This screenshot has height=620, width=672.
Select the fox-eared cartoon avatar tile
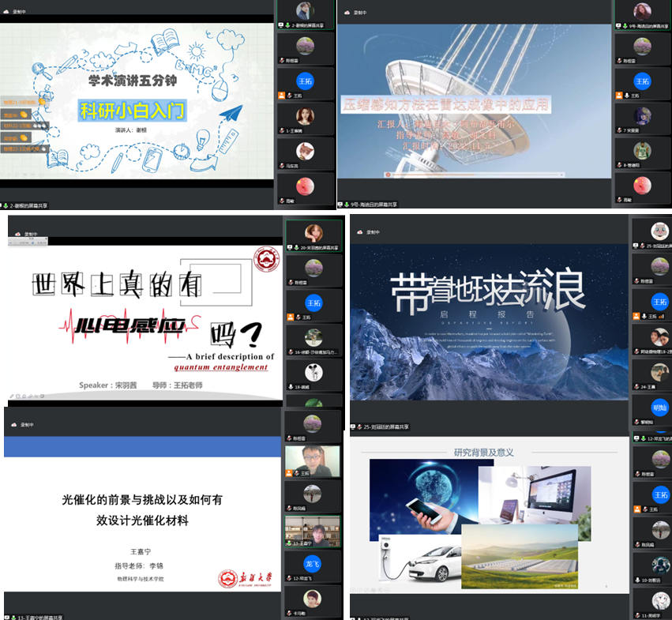pyautogui.click(x=305, y=152)
